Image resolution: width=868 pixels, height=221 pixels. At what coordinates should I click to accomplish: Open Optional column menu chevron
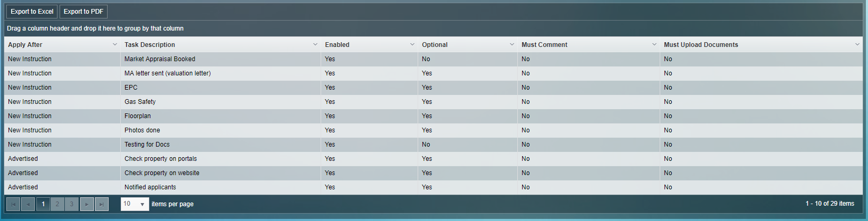(x=512, y=45)
